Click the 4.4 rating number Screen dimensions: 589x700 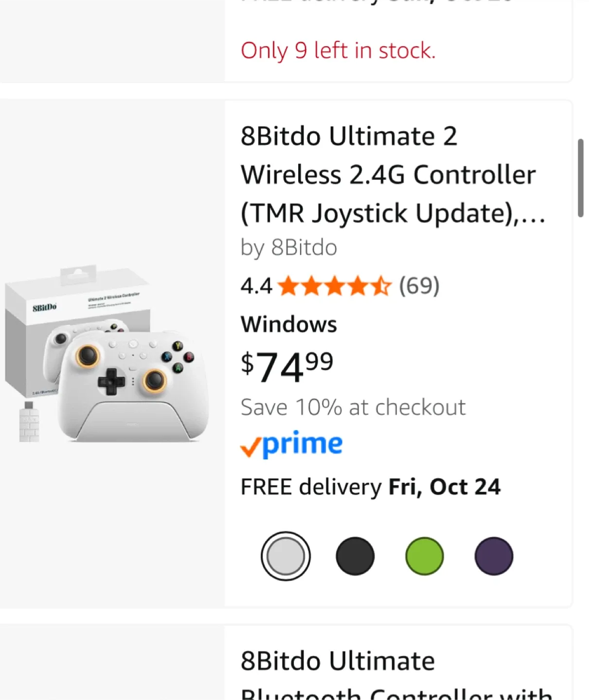pos(256,286)
